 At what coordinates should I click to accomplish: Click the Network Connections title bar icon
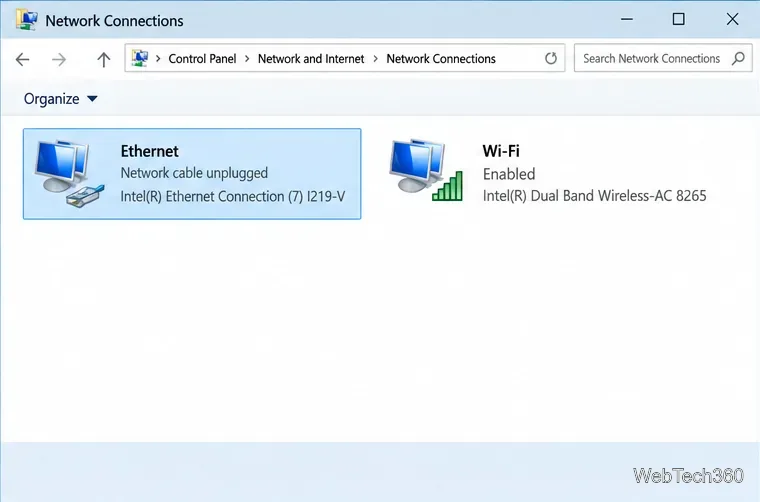(x=27, y=20)
